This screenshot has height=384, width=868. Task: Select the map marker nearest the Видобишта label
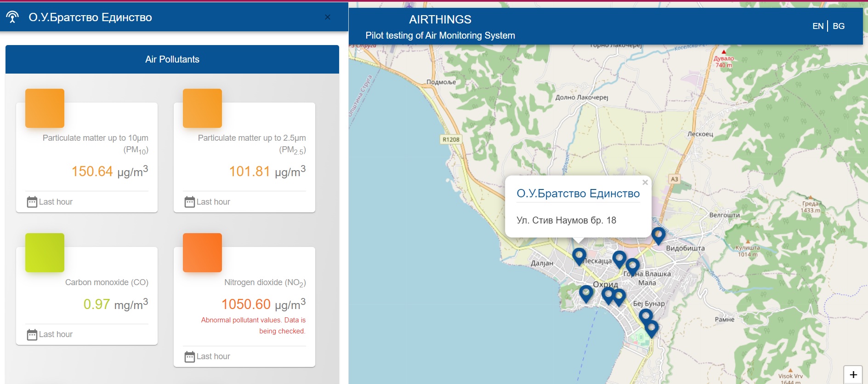pyautogui.click(x=658, y=235)
